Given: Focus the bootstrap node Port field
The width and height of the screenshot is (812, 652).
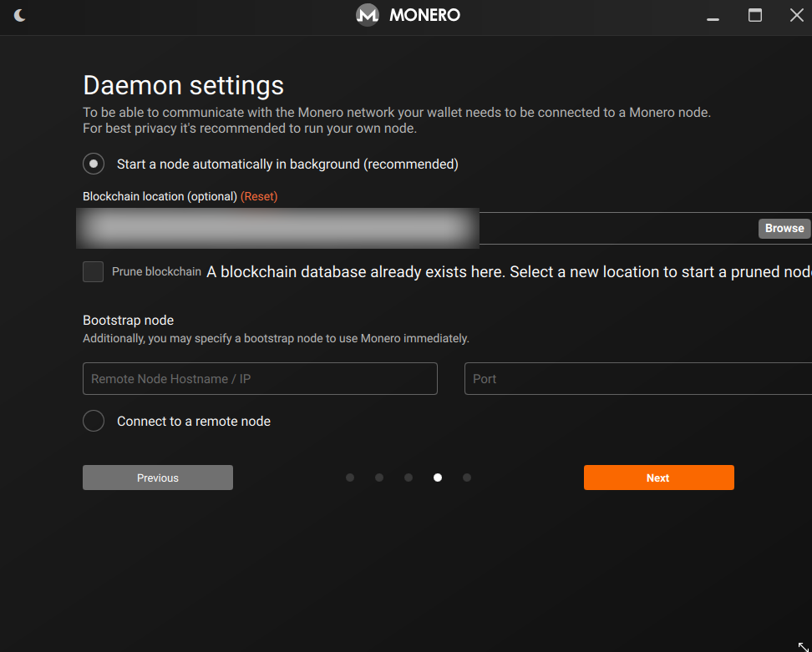Looking at the screenshot, I should point(638,379).
